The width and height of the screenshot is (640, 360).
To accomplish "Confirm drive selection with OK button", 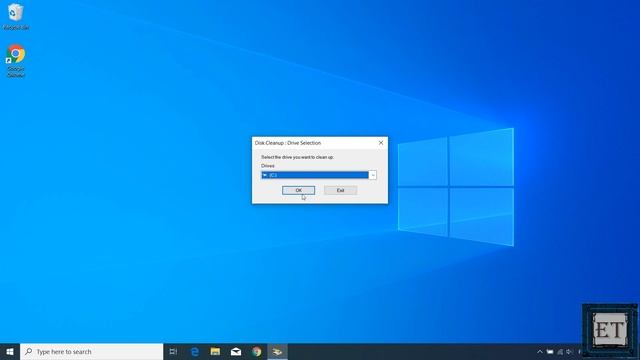I will [x=298, y=190].
